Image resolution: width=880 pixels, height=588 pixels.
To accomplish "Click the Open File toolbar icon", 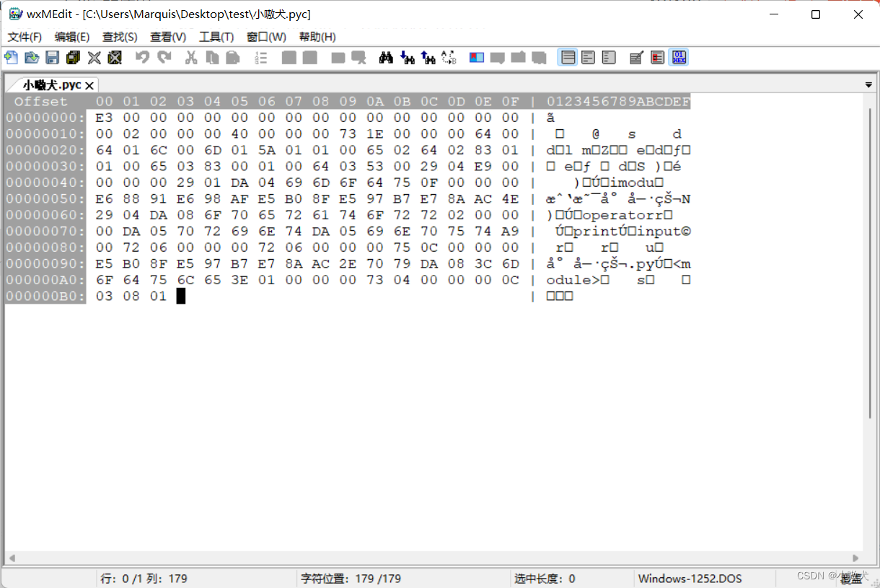I will point(32,58).
